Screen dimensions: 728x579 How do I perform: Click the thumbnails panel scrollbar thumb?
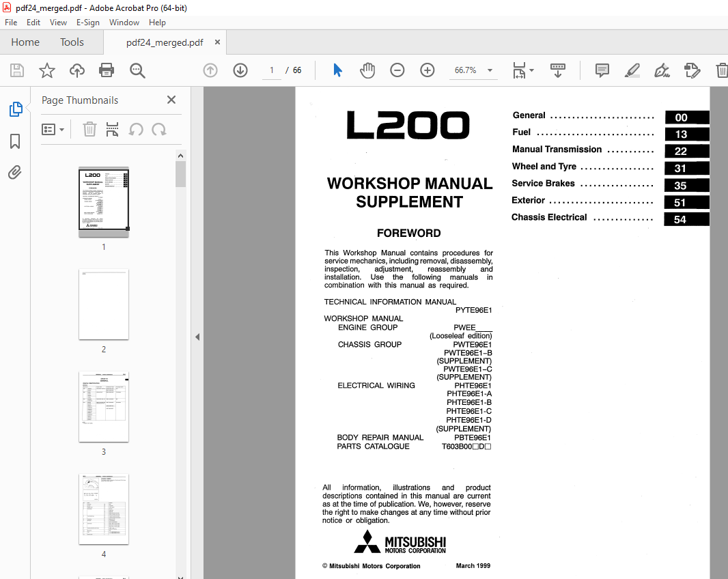(180, 174)
